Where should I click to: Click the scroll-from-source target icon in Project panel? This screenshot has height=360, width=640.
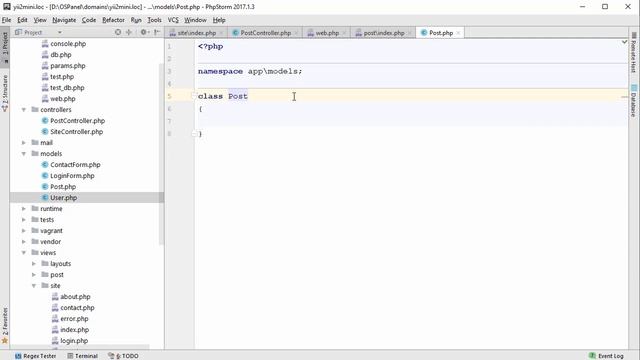118,32
